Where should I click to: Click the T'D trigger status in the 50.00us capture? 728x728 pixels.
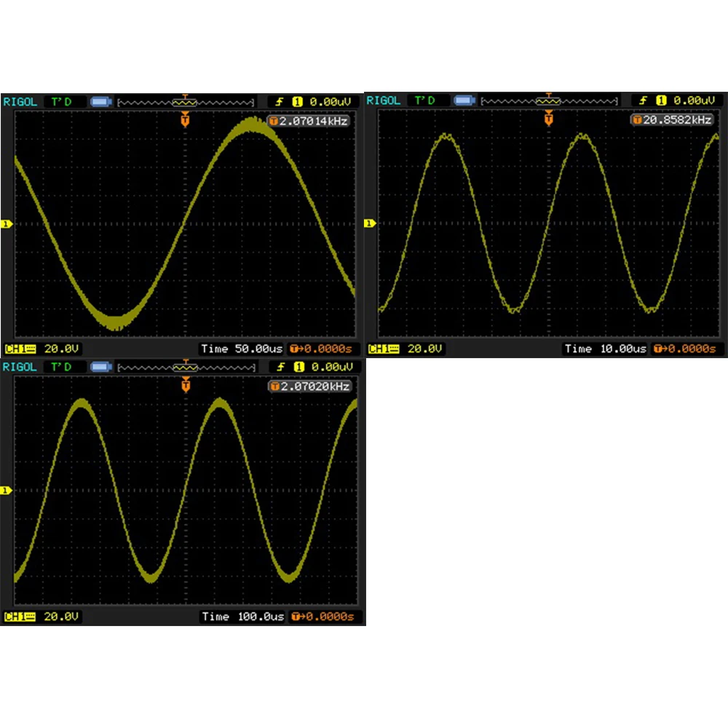click(x=62, y=102)
